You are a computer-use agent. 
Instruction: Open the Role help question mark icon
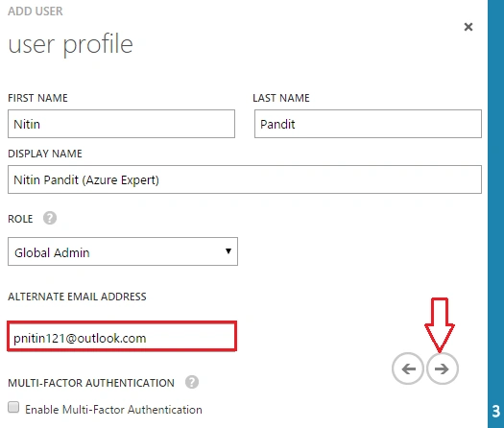tap(50, 218)
